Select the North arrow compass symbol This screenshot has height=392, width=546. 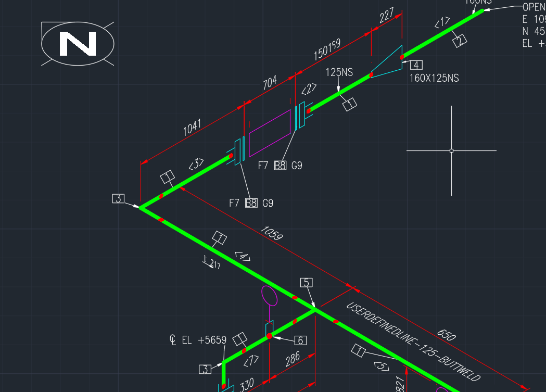(78, 44)
